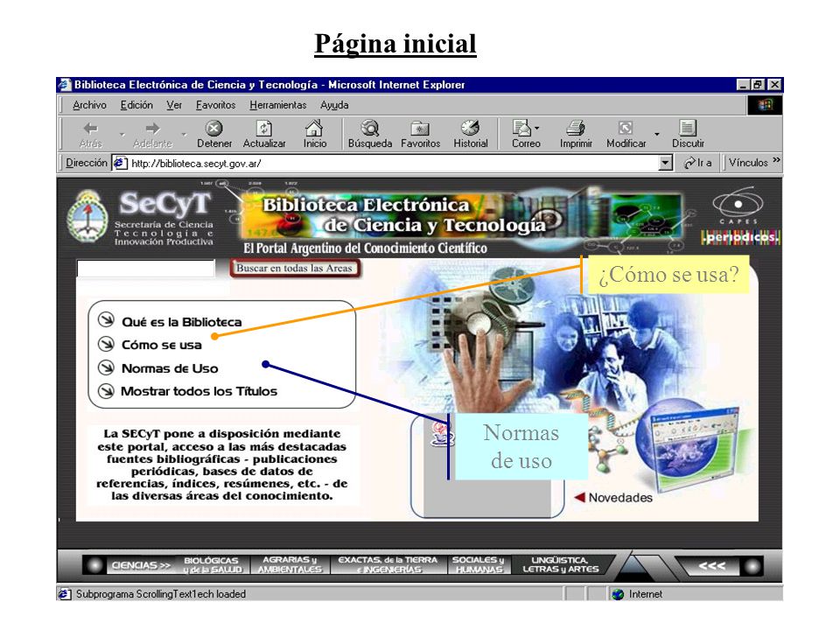840x630 pixels.
Task: Select the Agrarias y Ambientales area
Action: [x=290, y=564]
